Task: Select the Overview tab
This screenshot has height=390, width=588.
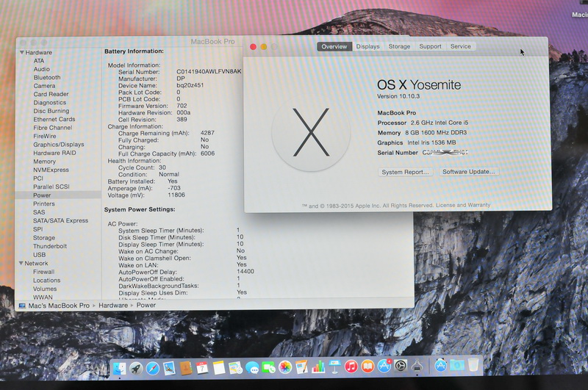Action: tap(334, 46)
